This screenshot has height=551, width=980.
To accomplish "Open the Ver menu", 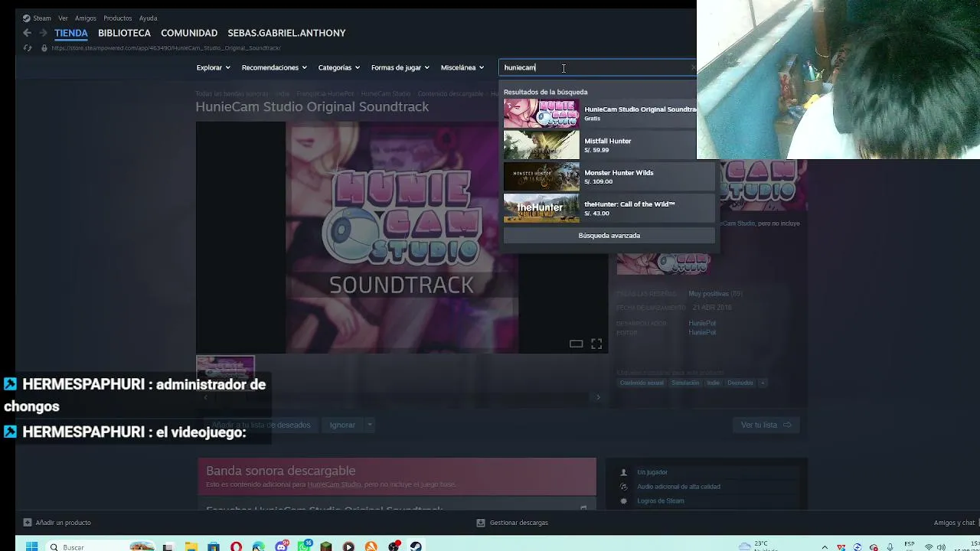I will click(x=63, y=18).
